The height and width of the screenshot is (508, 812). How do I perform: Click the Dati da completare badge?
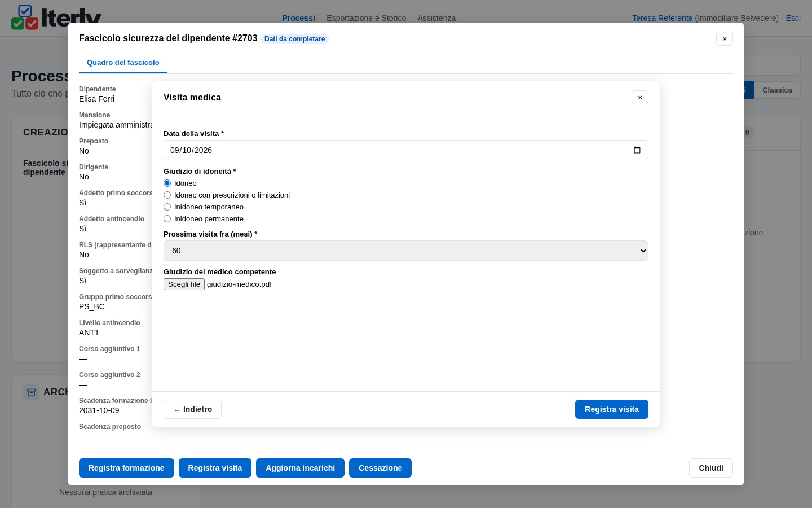294,39
